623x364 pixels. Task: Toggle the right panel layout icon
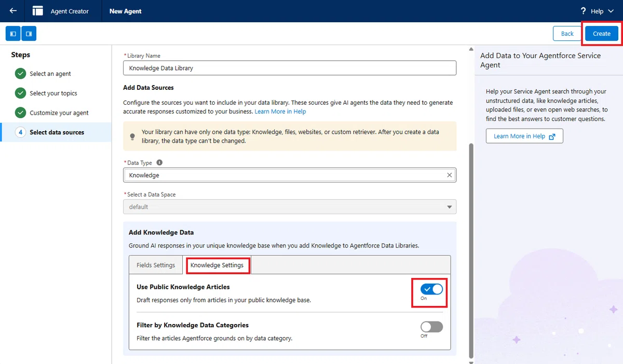tap(29, 34)
